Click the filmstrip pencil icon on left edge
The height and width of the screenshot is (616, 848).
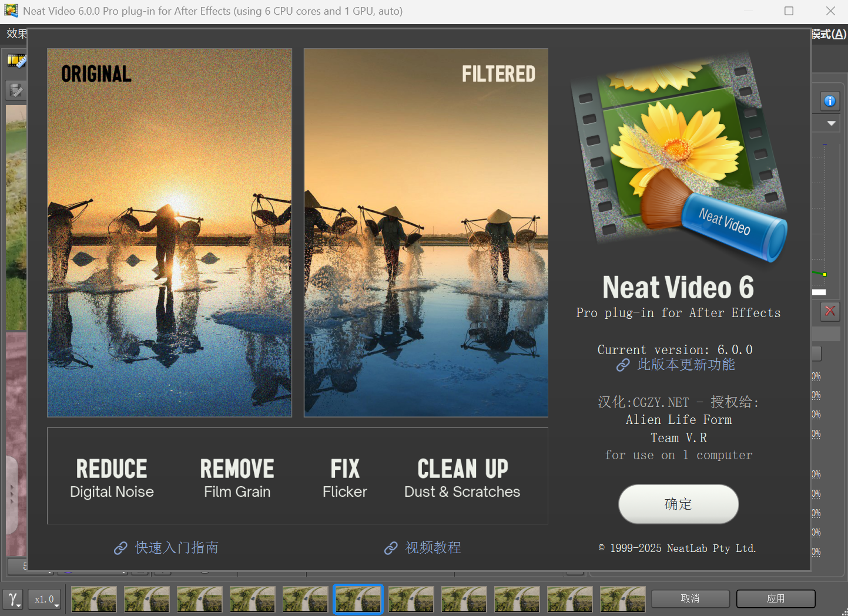click(16, 90)
